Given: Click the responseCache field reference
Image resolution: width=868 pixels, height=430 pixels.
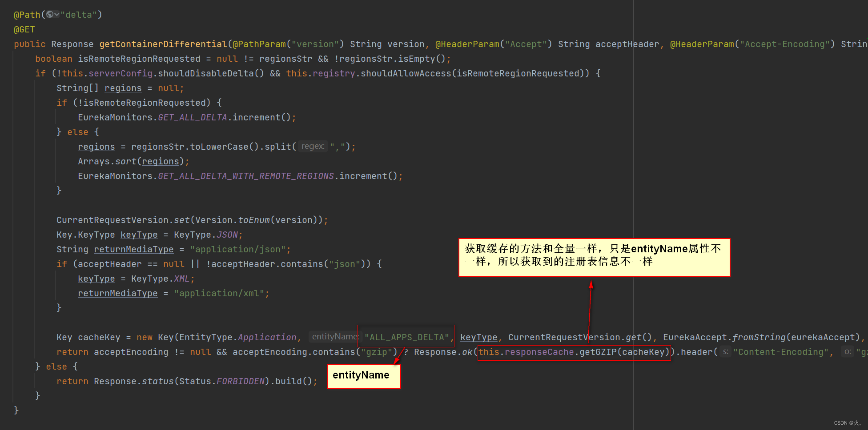Looking at the screenshot, I should click(539, 352).
